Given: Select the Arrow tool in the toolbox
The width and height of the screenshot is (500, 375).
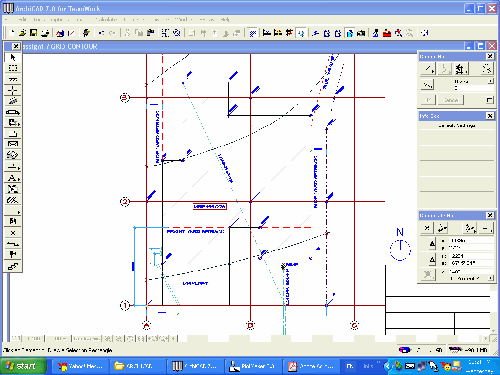Looking at the screenshot, I should [x=13, y=57].
